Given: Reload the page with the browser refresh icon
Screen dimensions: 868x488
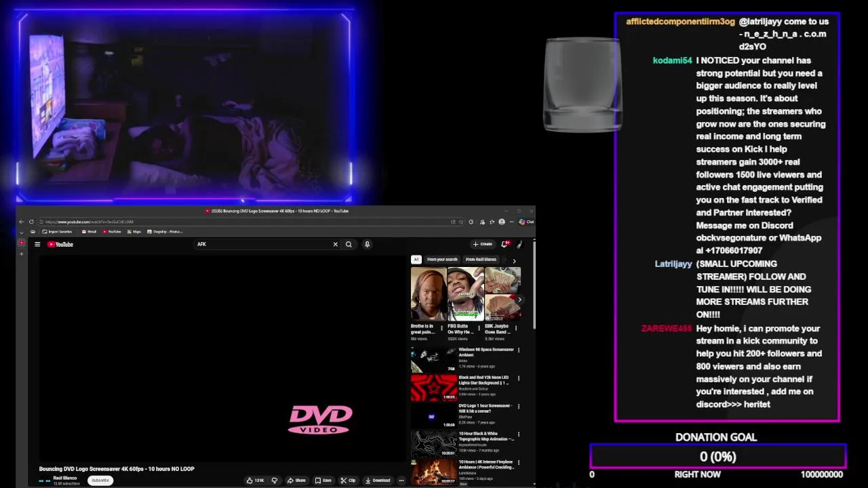Looking at the screenshot, I should click(31, 222).
